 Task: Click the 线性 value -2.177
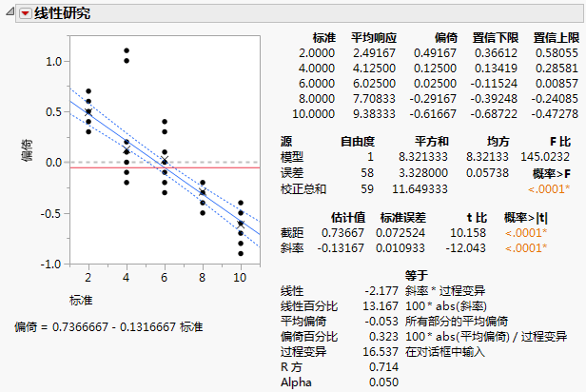click(381, 291)
